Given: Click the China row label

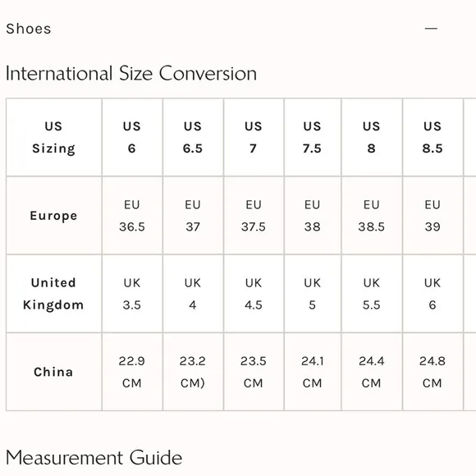Looking at the screenshot, I should (53, 372).
